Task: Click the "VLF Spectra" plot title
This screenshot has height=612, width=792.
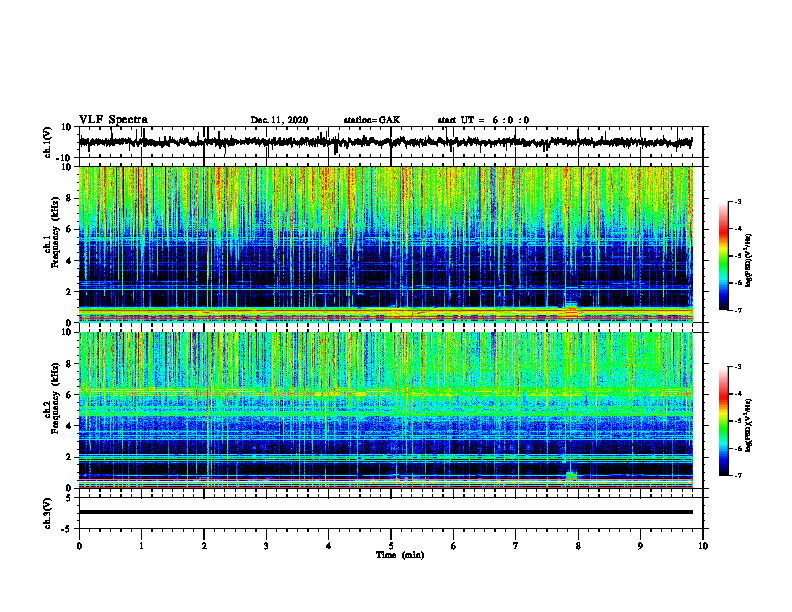Action: pyautogui.click(x=113, y=120)
